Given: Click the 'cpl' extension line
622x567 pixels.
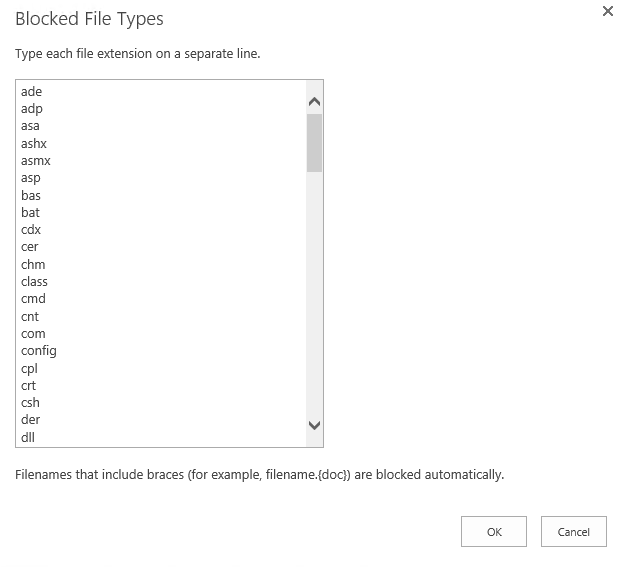Looking at the screenshot, I should [x=29, y=368].
